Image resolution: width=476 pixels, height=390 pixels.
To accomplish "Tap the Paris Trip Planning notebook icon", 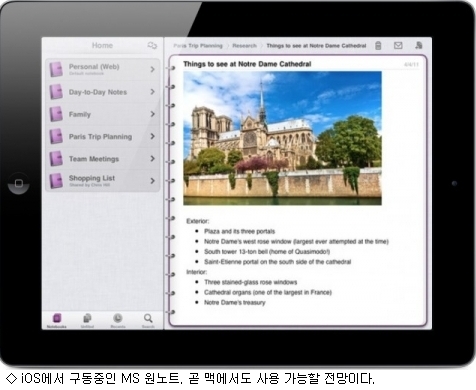I will click(x=56, y=136).
